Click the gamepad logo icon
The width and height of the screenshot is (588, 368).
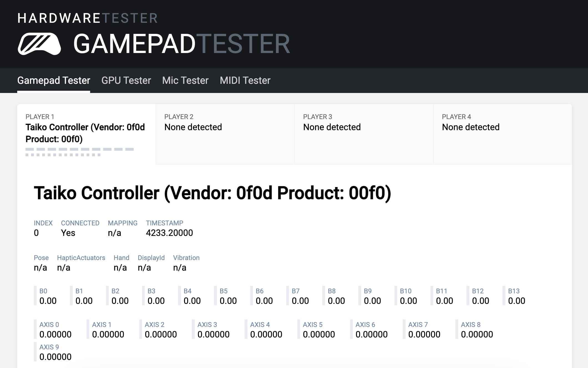pyautogui.click(x=39, y=44)
